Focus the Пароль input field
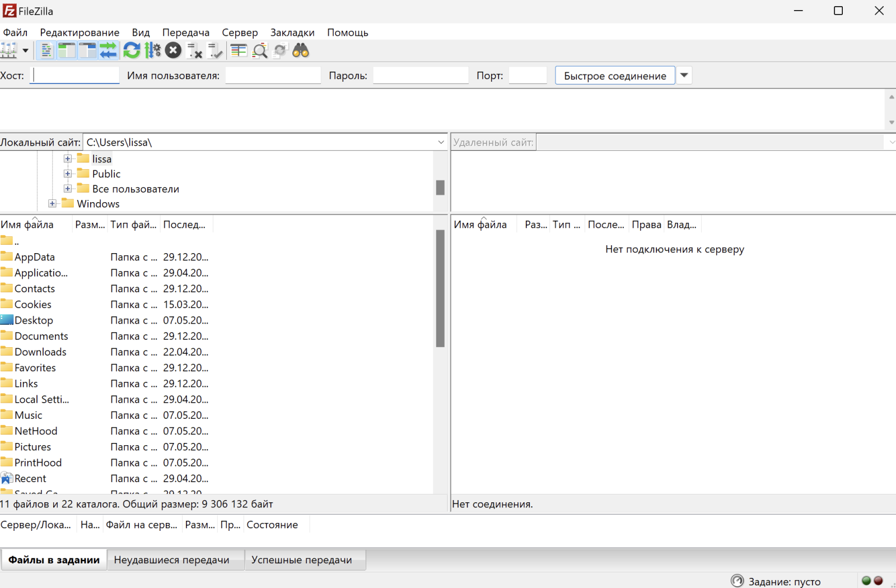This screenshot has height=588, width=896. click(x=421, y=75)
